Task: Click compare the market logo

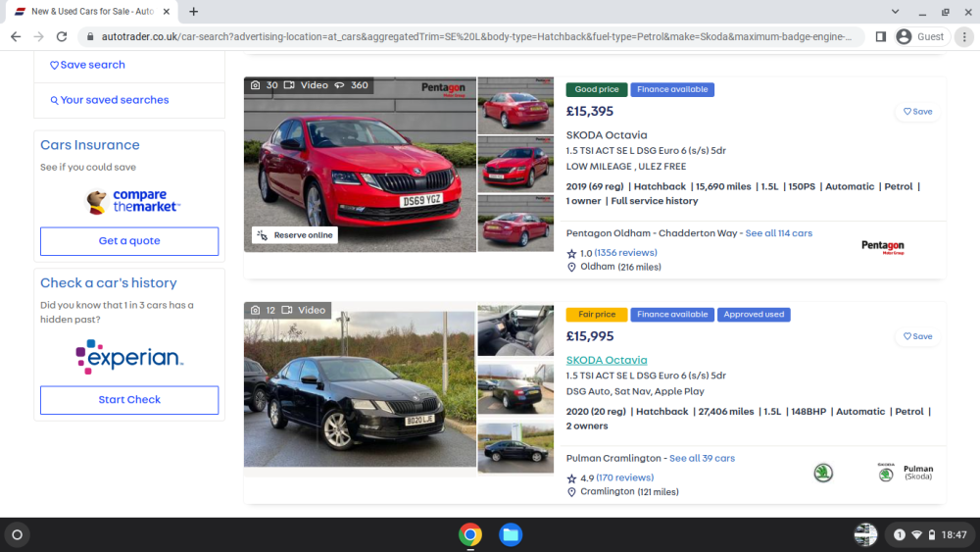Action: tap(132, 201)
